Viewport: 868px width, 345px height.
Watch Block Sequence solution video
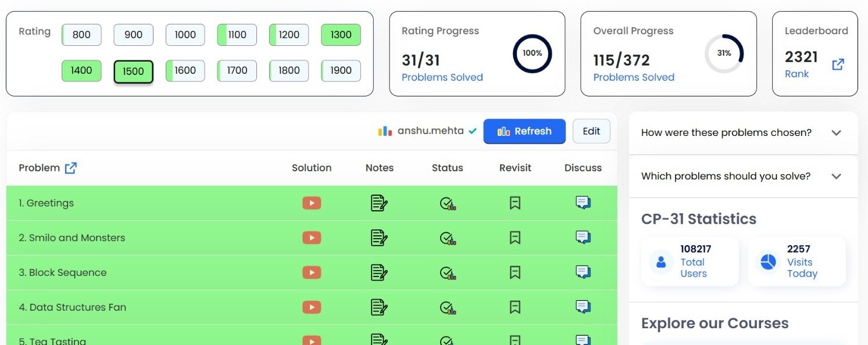click(312, 272)
